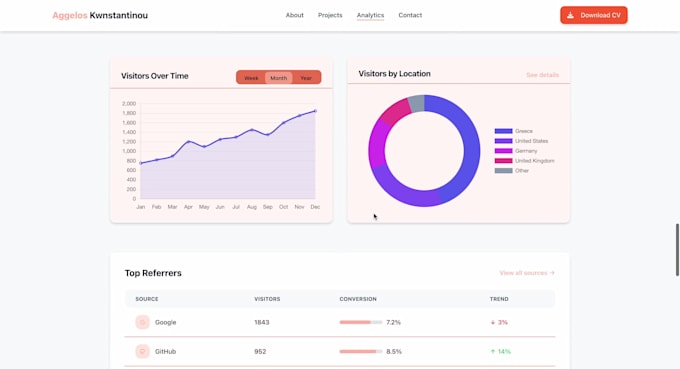
Task: Click the Google source icon
Action: pos(142,322)
